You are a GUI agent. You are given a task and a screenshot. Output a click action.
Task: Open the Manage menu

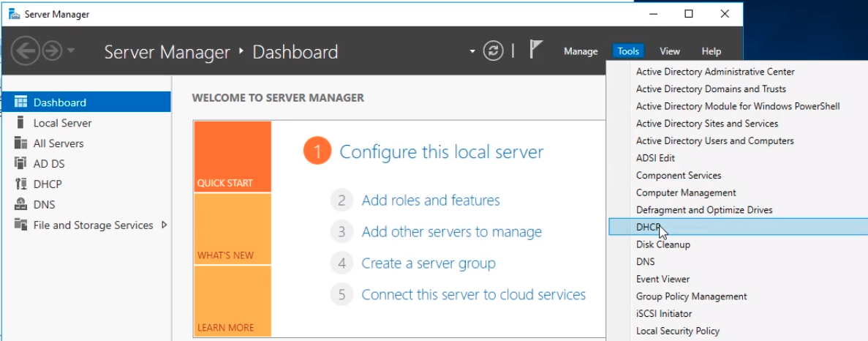click(x=581, y=51)
